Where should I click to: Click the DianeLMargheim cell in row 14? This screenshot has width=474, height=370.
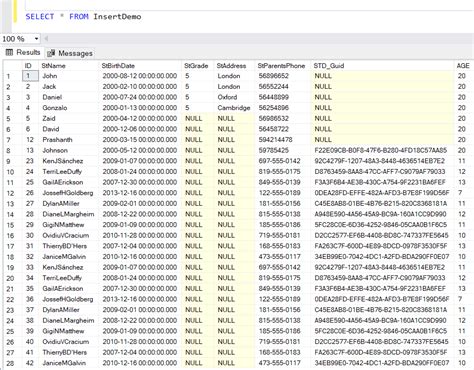point(68,214)
